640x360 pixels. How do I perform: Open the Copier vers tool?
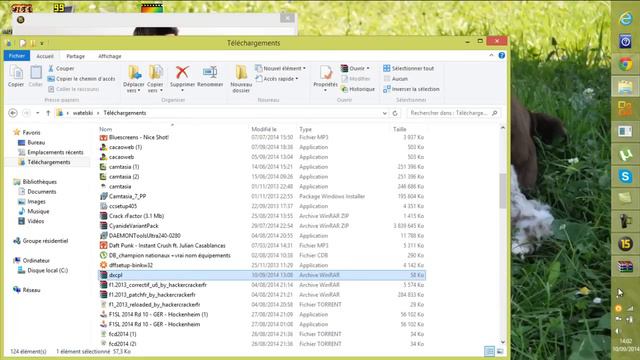[x=155, y=79]
